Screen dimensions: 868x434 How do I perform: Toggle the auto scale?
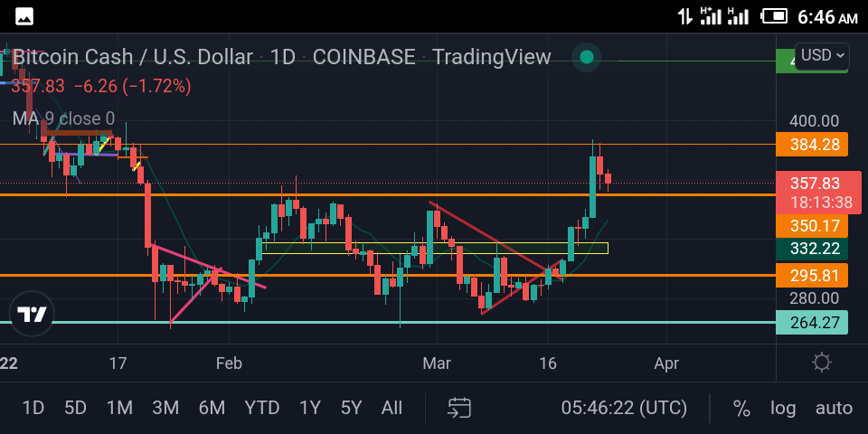834,409
